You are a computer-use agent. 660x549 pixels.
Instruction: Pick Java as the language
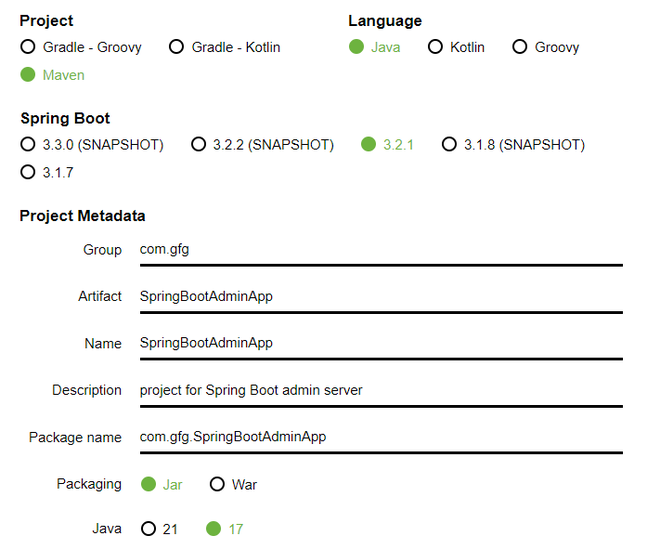[x=357, y=47]
